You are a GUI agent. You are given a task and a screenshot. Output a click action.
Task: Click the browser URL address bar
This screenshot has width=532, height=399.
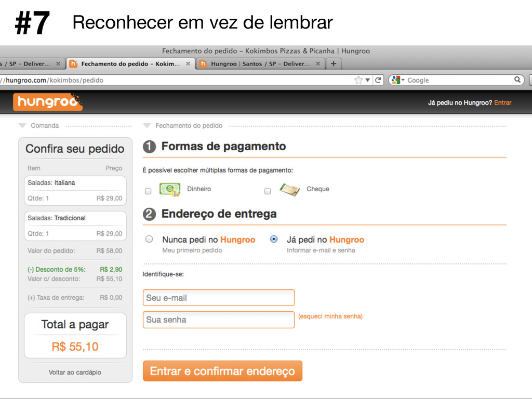tap(177, 80)
